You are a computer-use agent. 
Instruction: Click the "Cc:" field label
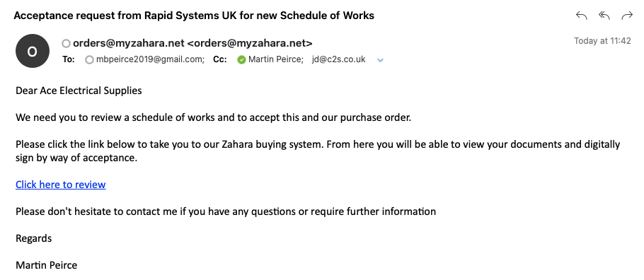click(x=219, y=59)
